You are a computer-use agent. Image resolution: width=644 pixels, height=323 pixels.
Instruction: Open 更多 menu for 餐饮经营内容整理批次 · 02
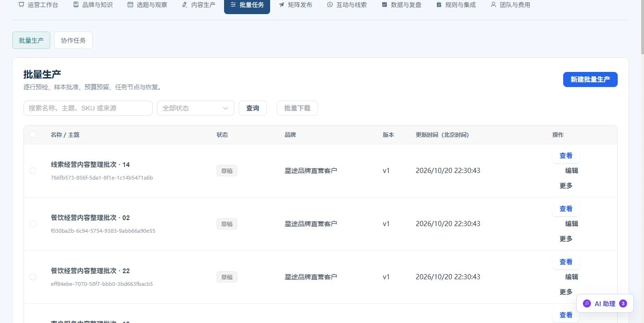566,239
